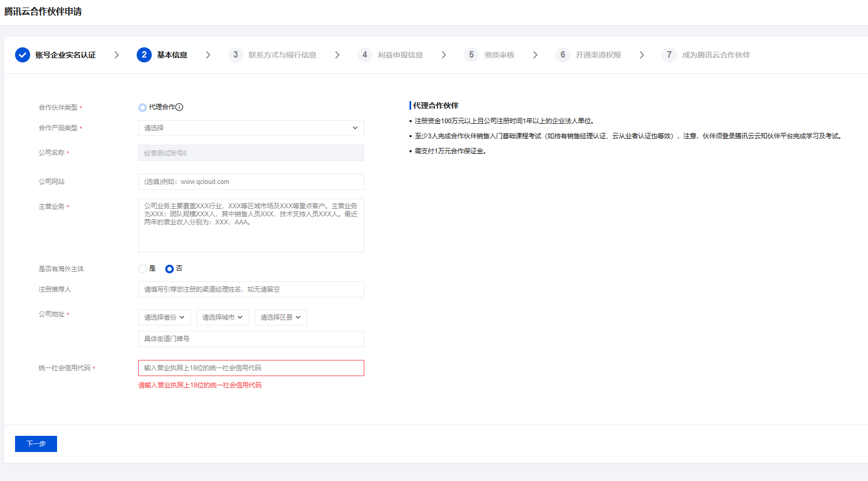Go to 开通渠道权限 step

pos(598,55)
